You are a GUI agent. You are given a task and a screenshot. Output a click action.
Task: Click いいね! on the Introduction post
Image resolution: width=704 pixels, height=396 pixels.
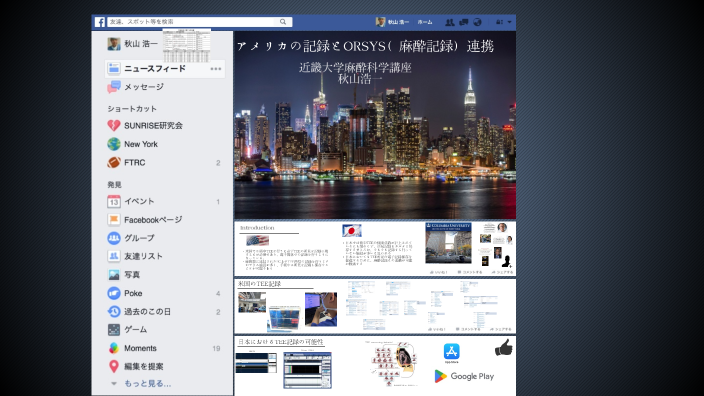click(x=438, y=272)
